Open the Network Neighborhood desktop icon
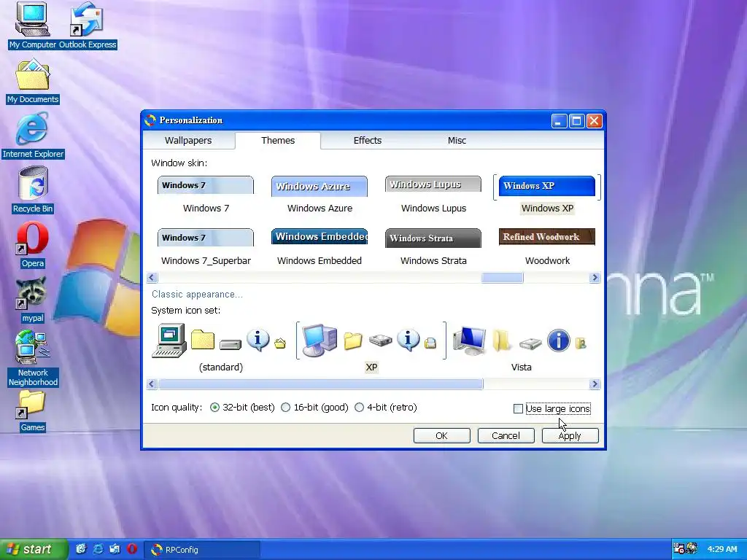The image size is (747, 560). coord(33,359)
